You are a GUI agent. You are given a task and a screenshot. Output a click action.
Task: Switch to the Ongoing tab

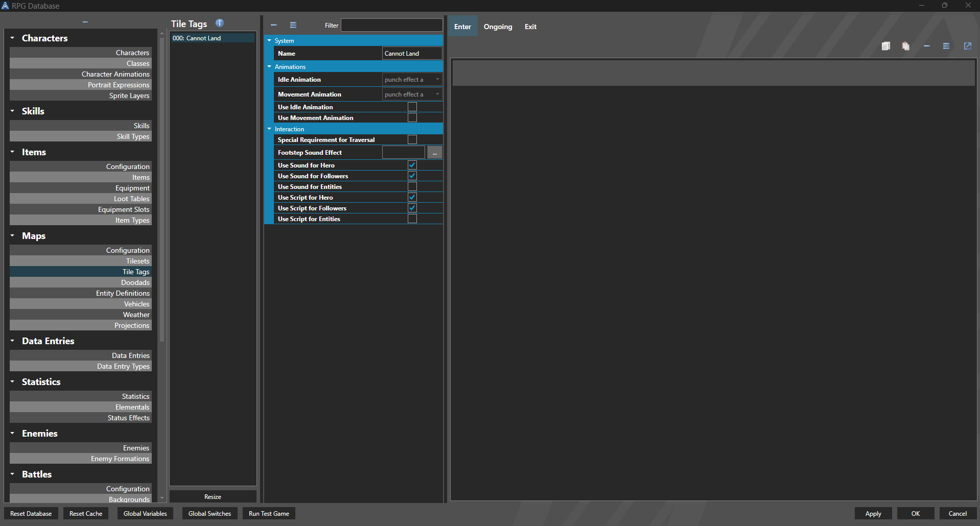click(498, 27)
